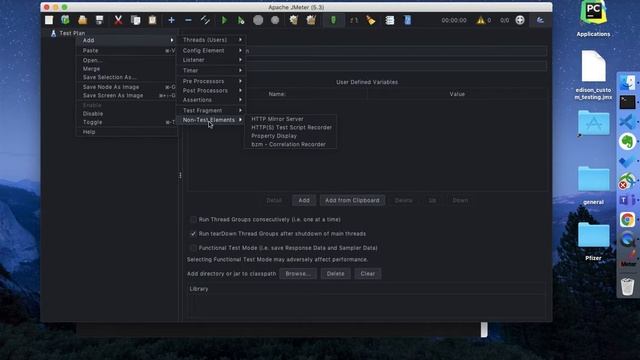Screen dimensions: 640x360
Task: Open Help with the blue book icon
Action: [x=407, y=20]
